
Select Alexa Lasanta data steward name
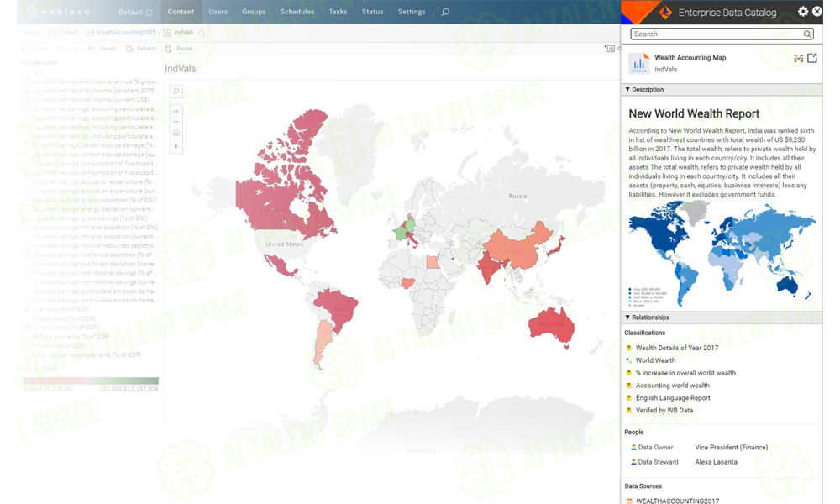(716, 462)
